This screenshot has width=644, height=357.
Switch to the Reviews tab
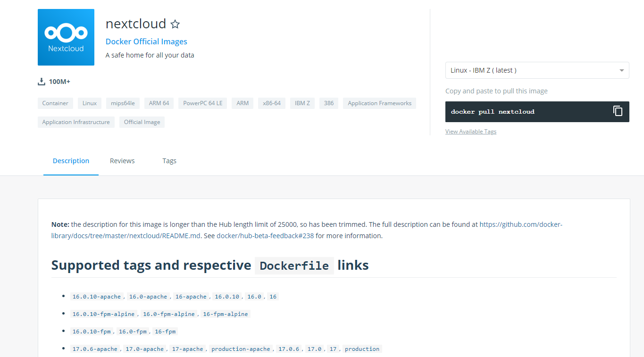click(x=122, y=161)
